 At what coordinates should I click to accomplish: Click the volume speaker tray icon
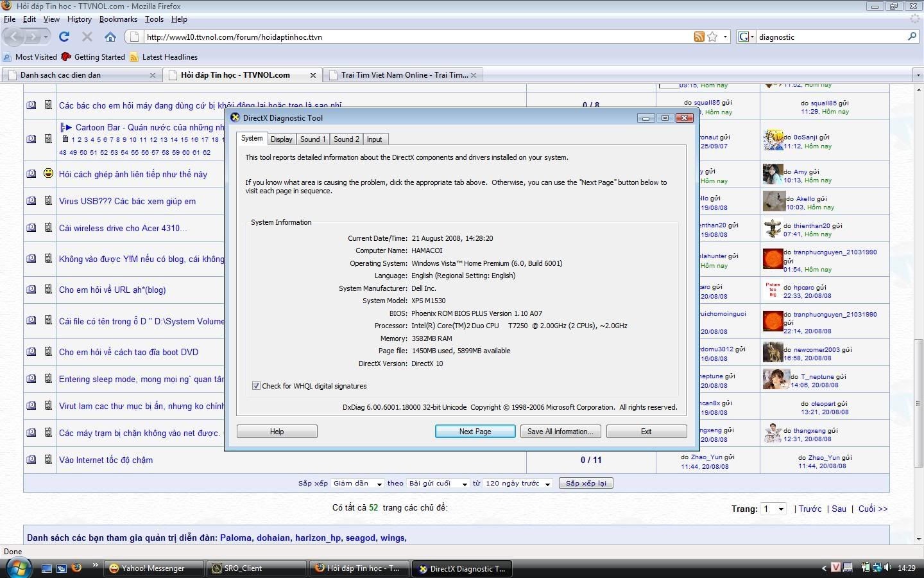pos(888,568)
